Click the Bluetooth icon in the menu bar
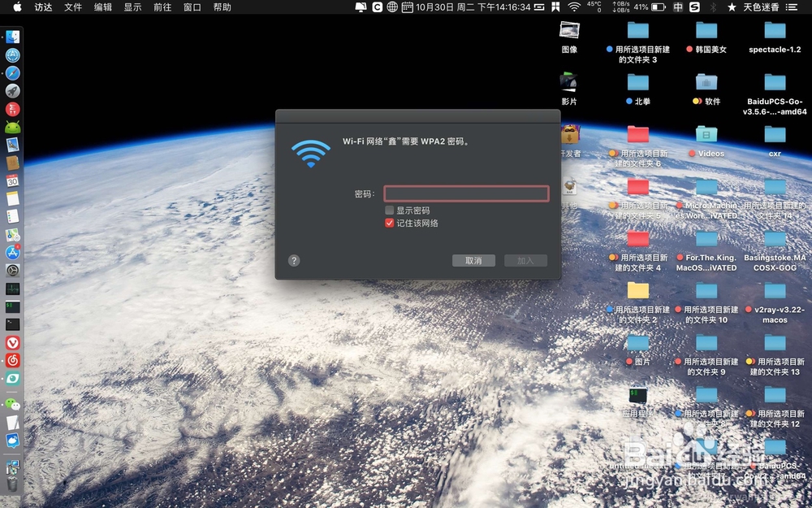812x508 pixels. [711, 7]
